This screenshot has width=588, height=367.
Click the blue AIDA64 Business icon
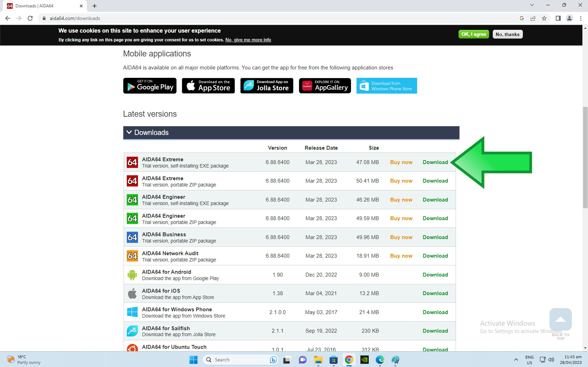tap(132, 237)
